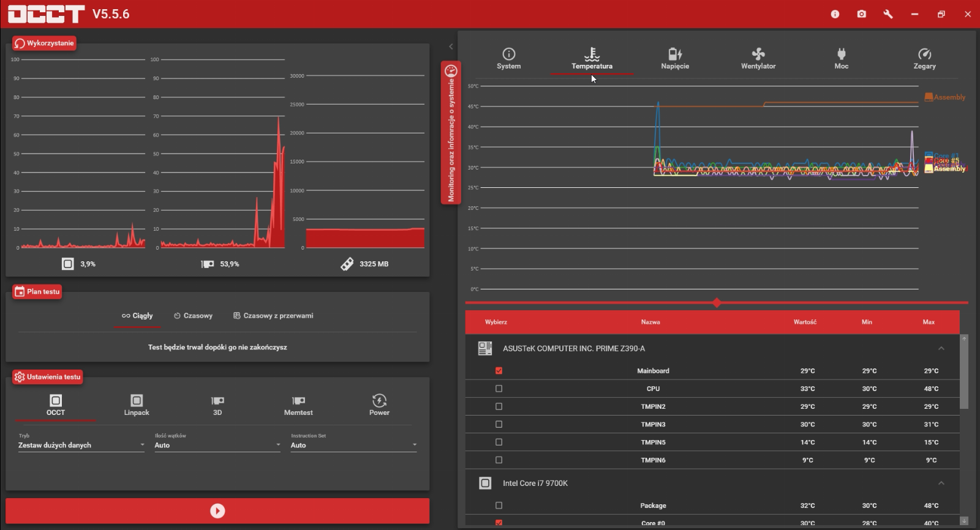
Task: Select the Memtest test type
Action: [298, 405]
